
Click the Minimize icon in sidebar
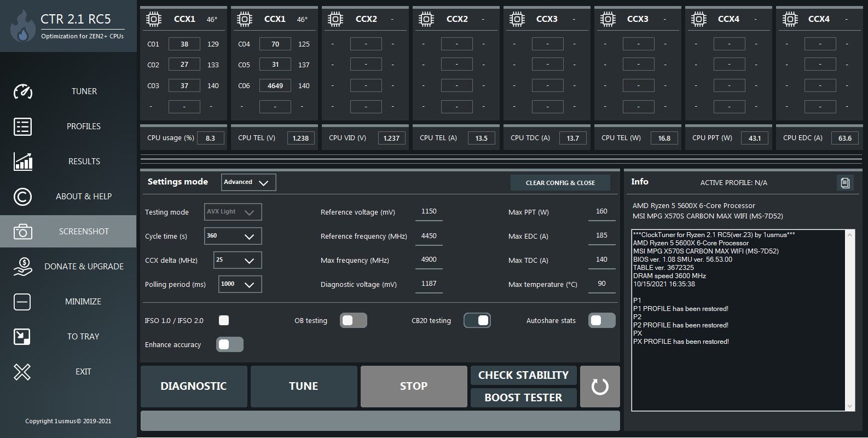[22, 302]
